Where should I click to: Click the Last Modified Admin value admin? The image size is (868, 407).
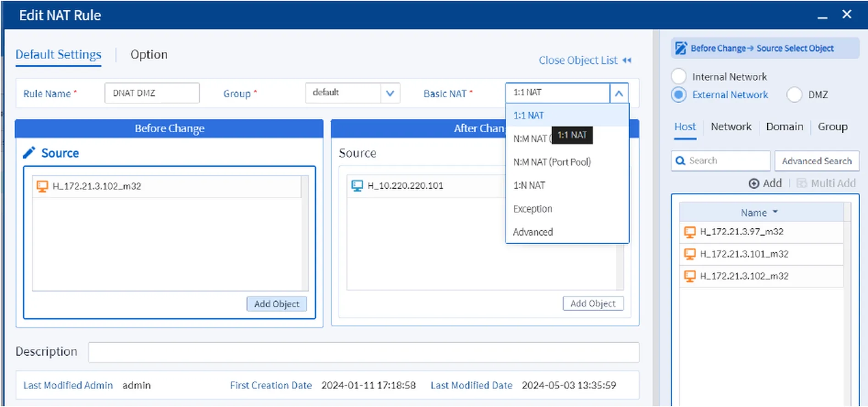coord(137,385)
